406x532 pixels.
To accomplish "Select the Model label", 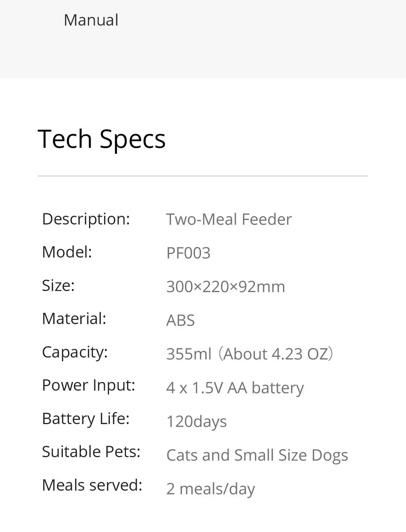I will pyautogui.click(x=67, y=252).
